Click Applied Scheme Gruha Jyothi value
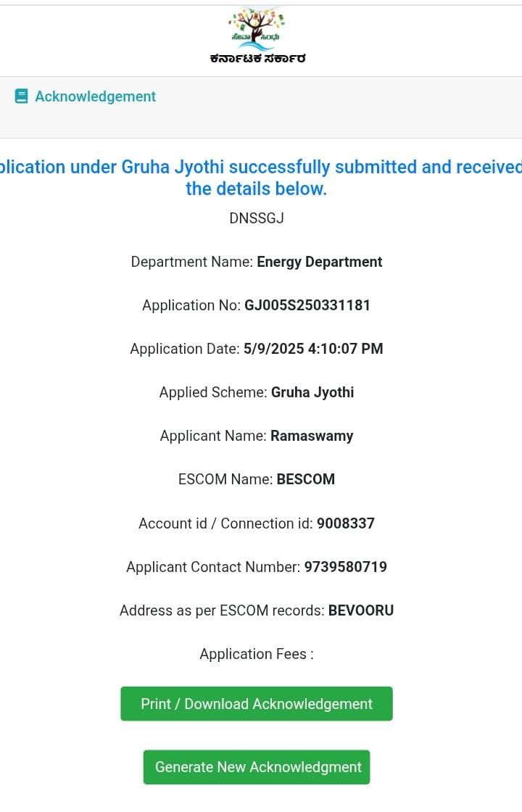Viewport: 522px width, 812px height. (x=312, y=392)
